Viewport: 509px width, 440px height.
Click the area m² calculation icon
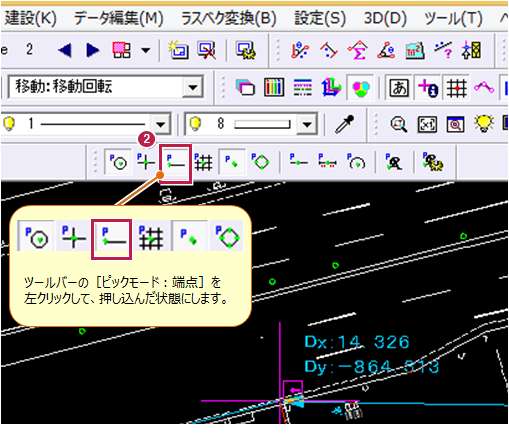pos(415,51)
